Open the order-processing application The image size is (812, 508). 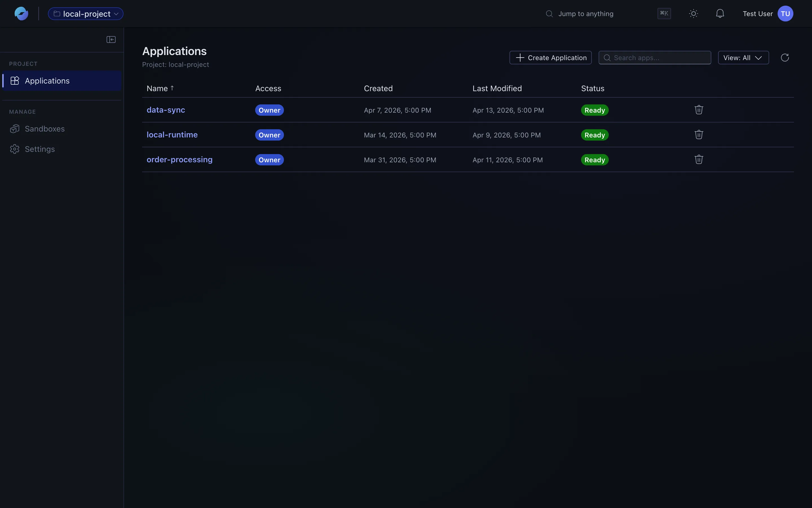click(180, 159)
